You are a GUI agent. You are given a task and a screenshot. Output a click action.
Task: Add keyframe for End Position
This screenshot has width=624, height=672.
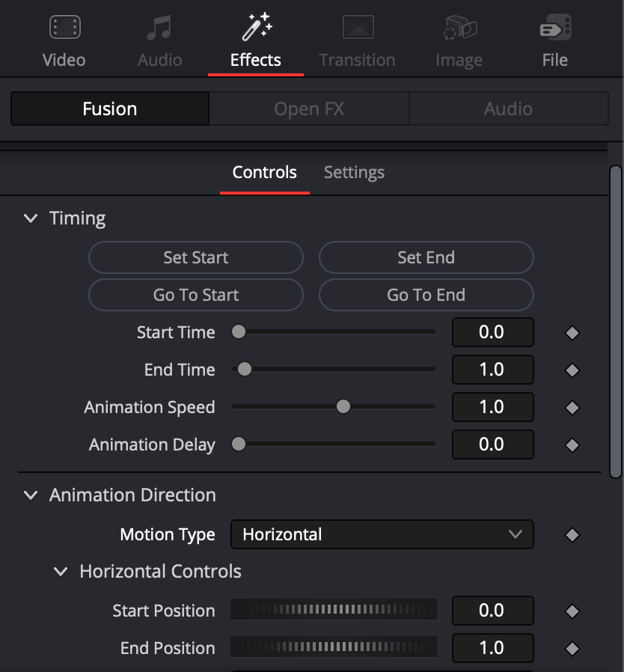572,649
